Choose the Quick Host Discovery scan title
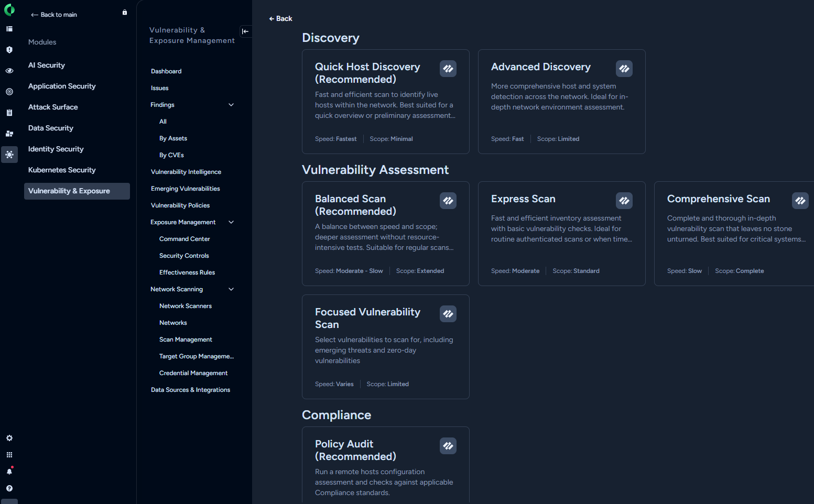814x504 pixels. (x=367, y=73)
